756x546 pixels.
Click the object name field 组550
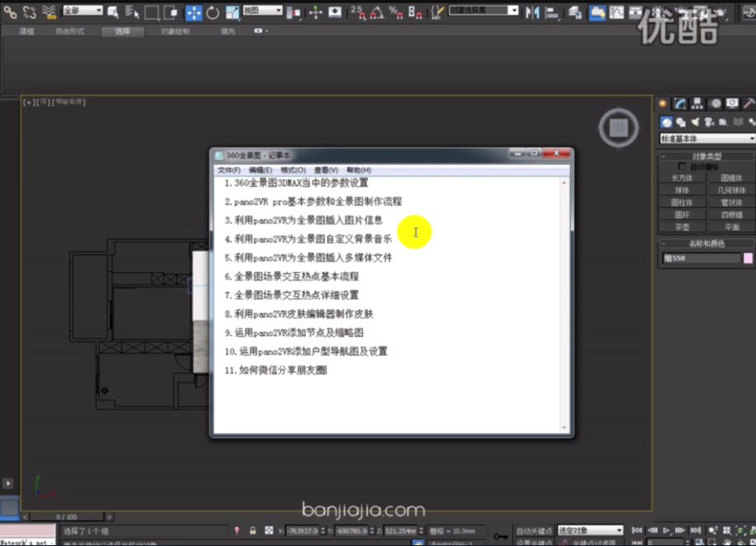click(701, 258)
